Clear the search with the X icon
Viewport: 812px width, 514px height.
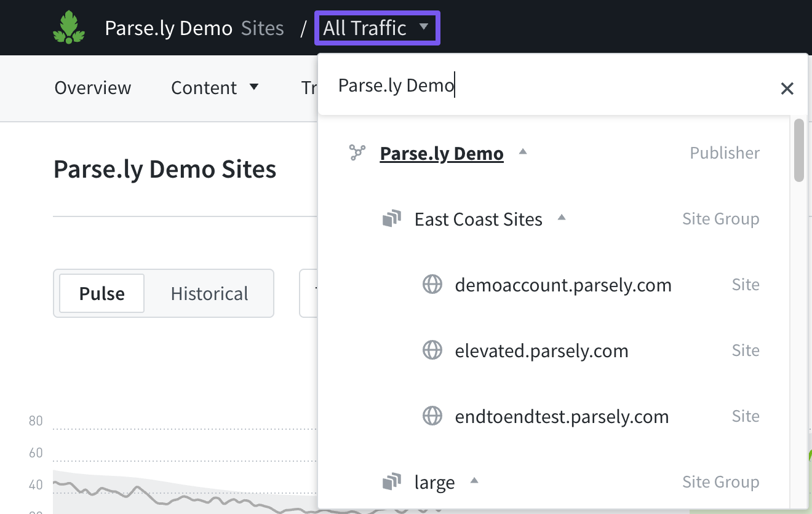(787, 89)
